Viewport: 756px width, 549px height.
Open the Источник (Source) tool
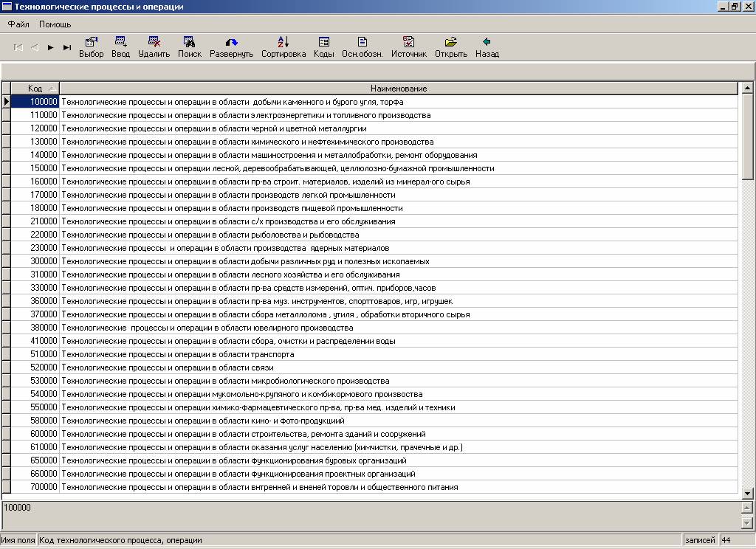pos(408,43)
